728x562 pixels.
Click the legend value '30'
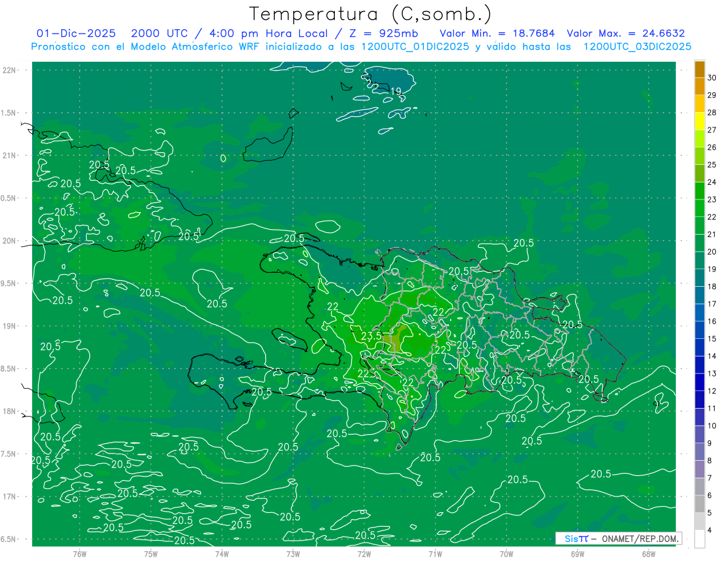pyautogui.click(x=712, y=78)
